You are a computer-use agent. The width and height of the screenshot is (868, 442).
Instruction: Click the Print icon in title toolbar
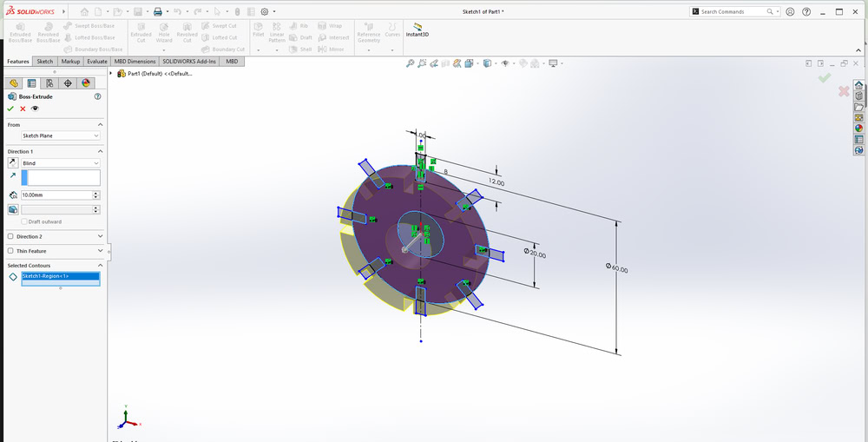tap(158, 11)
